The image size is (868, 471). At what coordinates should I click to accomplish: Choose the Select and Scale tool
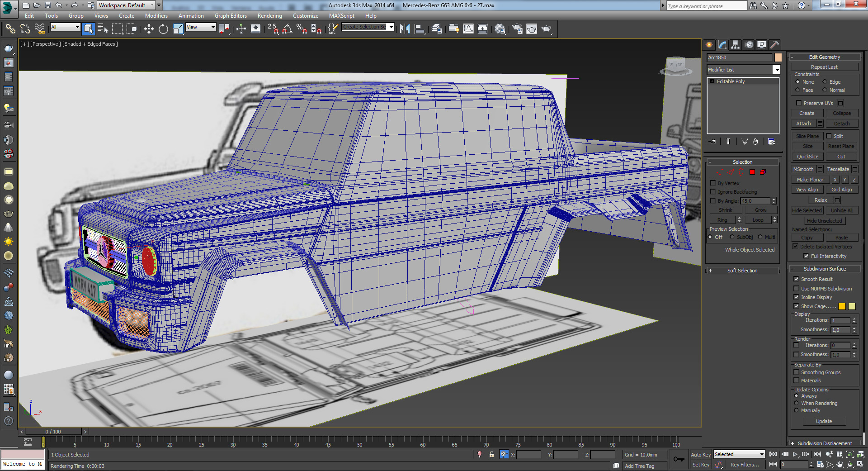(x=178, y=29)
